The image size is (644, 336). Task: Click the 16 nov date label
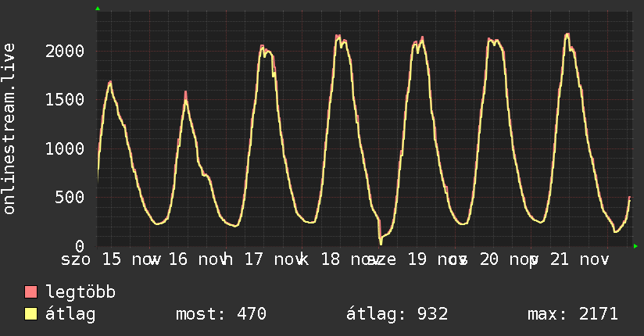click(198, 259)
